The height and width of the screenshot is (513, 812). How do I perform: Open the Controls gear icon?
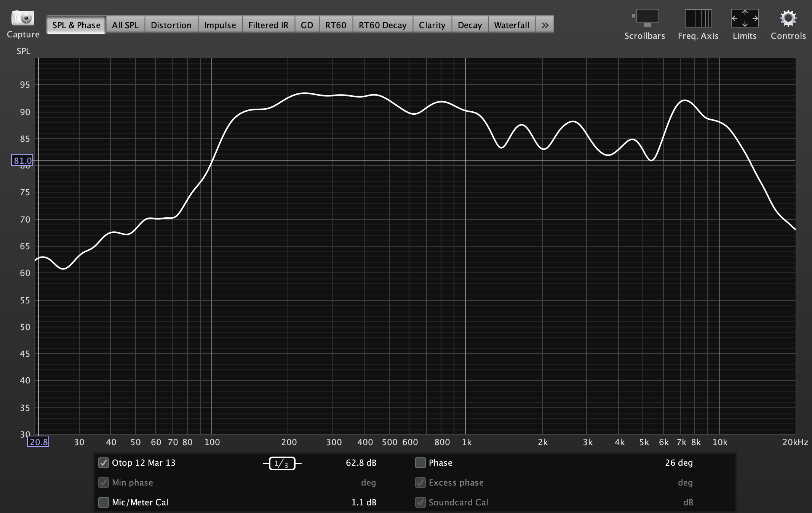coord(788,18)
